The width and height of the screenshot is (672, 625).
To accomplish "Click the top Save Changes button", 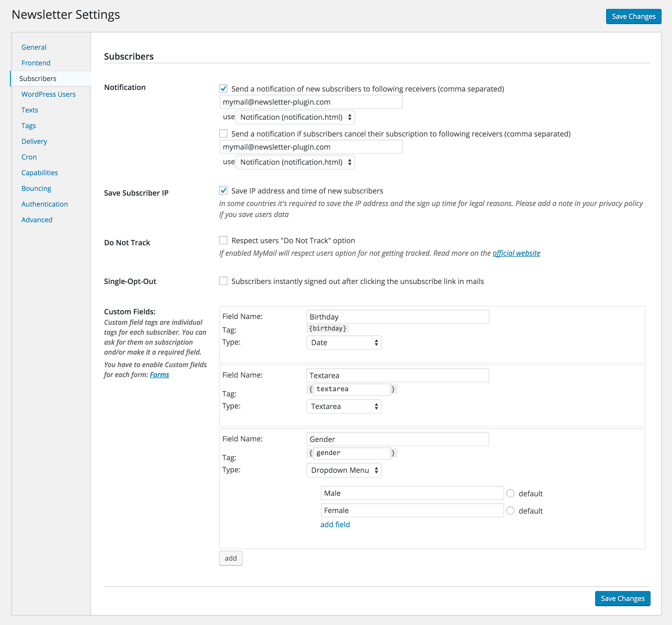I will [x=633, y=16].
